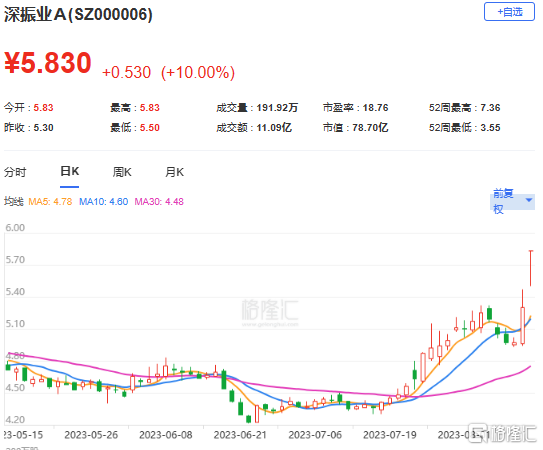
Task: Click the current price ¥5.830
Action: (48, 63)
